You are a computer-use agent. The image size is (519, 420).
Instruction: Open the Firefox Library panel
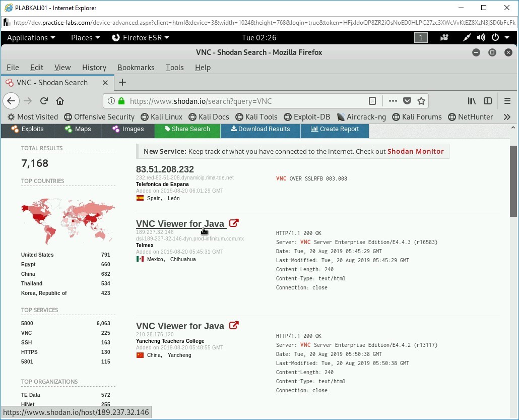(471, 101)
